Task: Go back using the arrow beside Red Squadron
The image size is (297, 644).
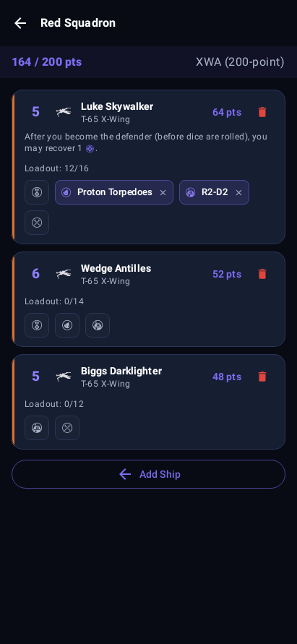Action: [x=20, y=23]
